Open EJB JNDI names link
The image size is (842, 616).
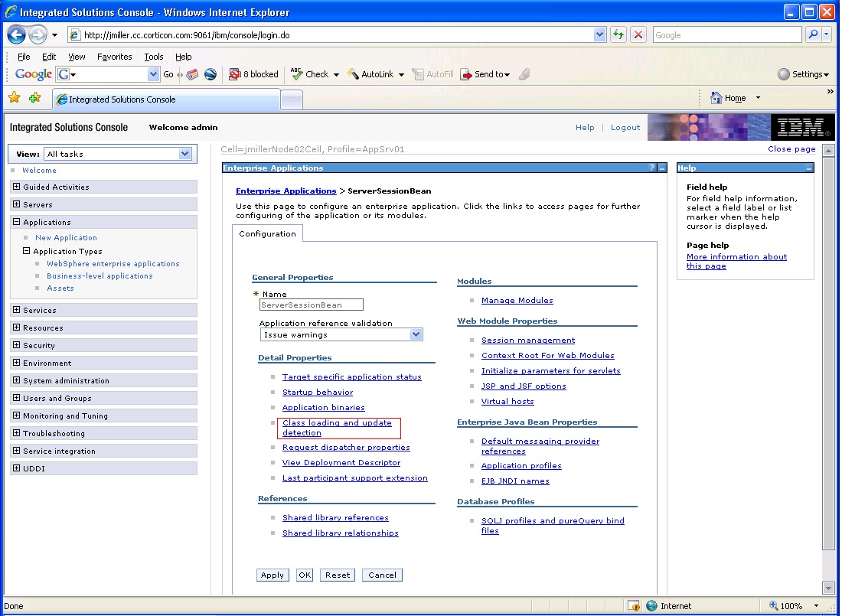515,481
